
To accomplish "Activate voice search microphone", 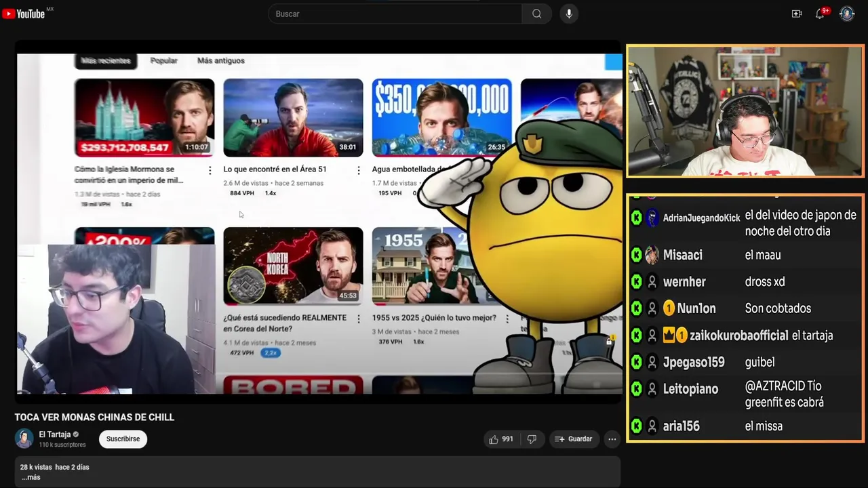I will [x=569, y=14].
